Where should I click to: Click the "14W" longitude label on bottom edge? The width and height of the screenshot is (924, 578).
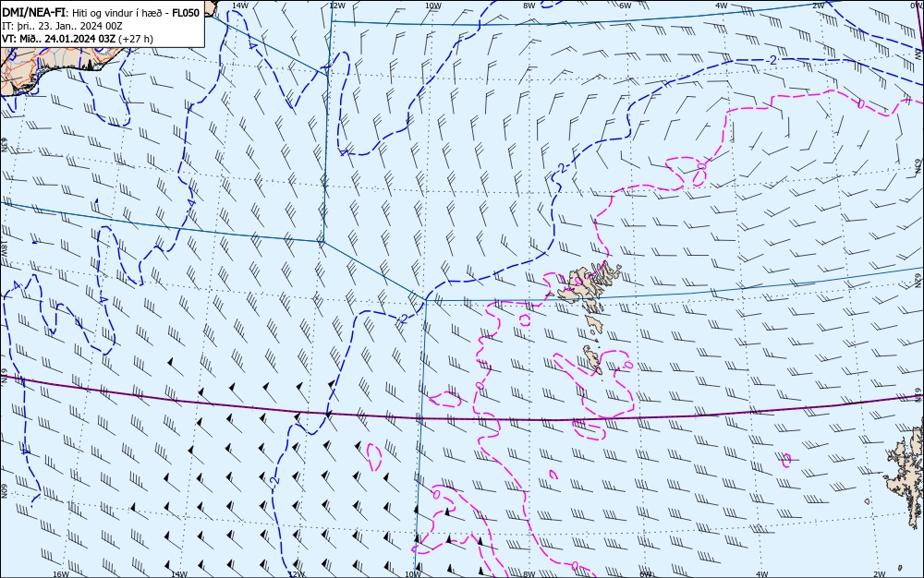tap(178, 574)
